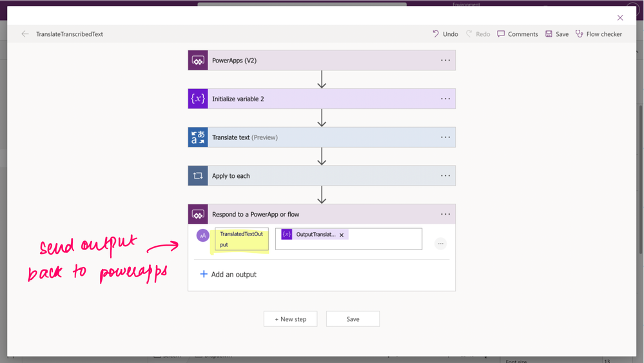Click the Redo icon in the toolbar
Screen dimensions: 644x363
(x=469, y=34)
